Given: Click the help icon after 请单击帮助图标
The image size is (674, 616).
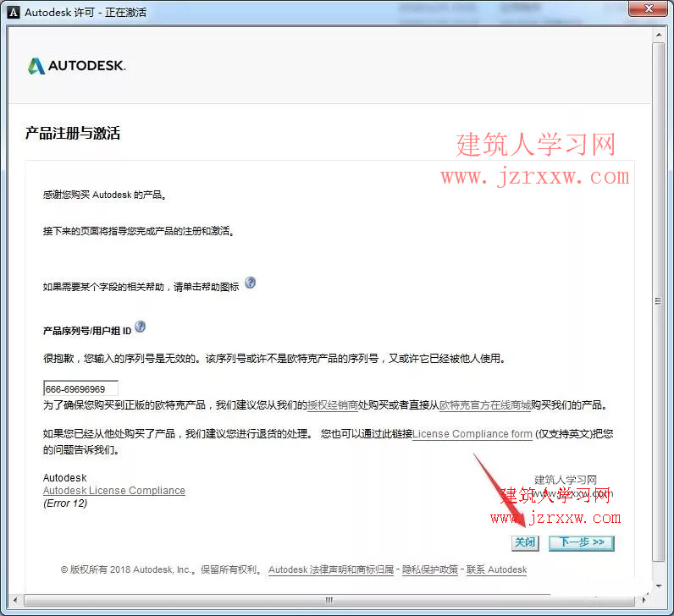Looking at the screenshot, I should (x=250, y=283).
